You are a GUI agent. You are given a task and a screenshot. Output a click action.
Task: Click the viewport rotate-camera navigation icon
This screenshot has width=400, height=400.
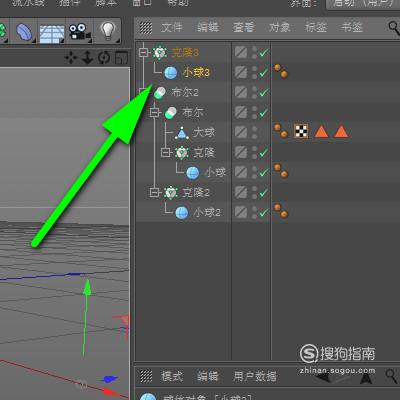tap(104, 58)
